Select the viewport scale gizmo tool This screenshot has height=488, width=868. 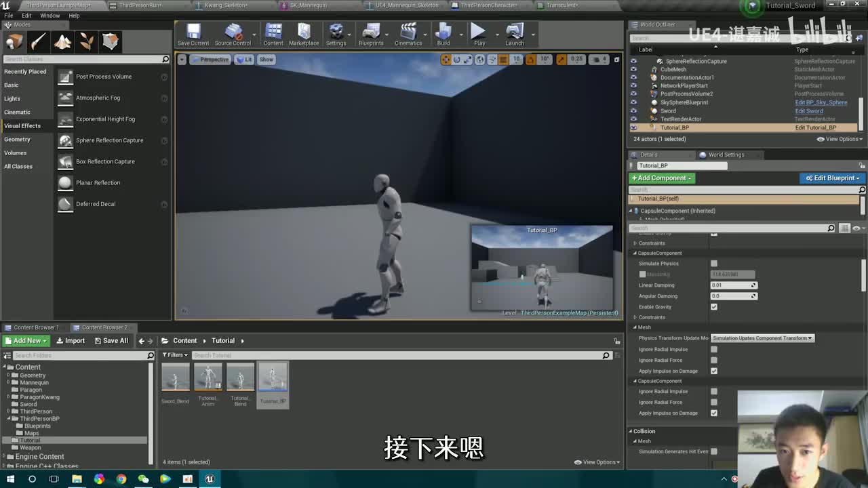click(469, 60)
